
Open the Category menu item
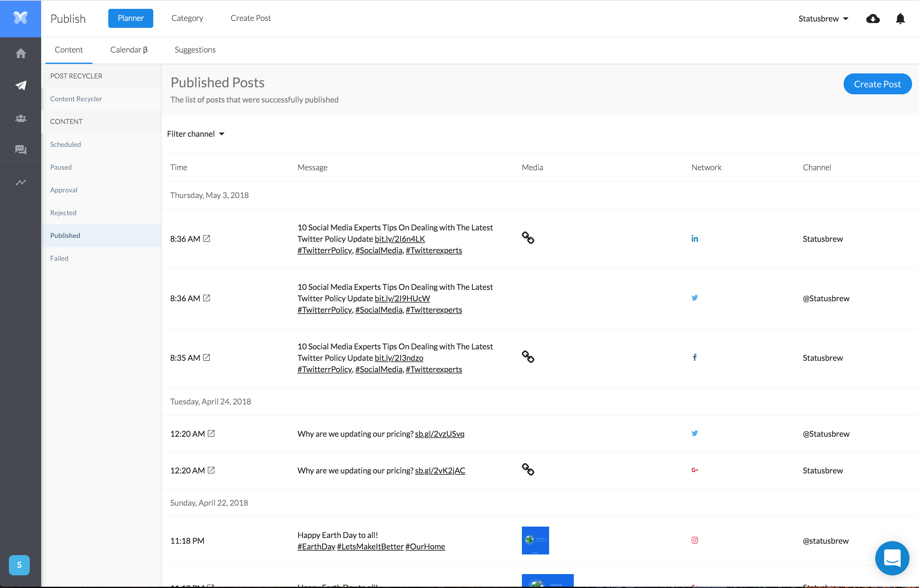[x=187, y=18]
